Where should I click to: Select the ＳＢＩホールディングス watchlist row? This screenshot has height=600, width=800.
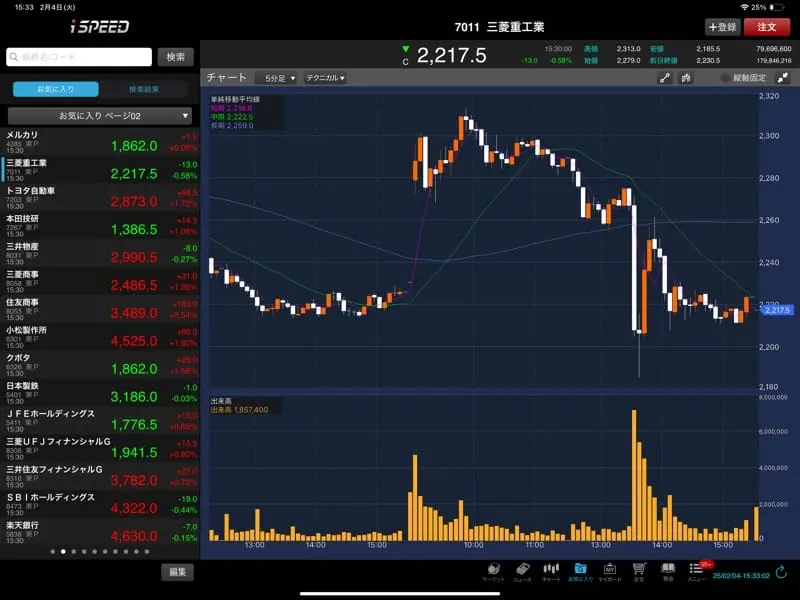(x=99, y=504)
